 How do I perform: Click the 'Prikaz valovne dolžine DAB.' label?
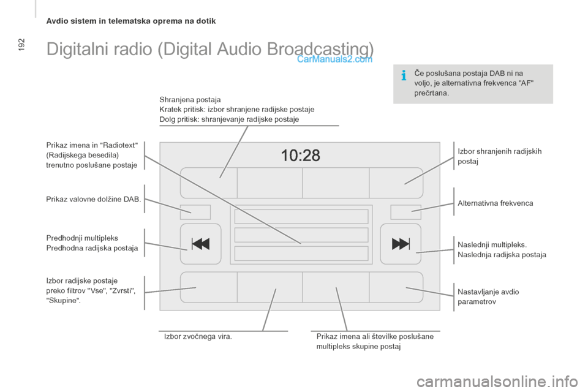point(94,199)
